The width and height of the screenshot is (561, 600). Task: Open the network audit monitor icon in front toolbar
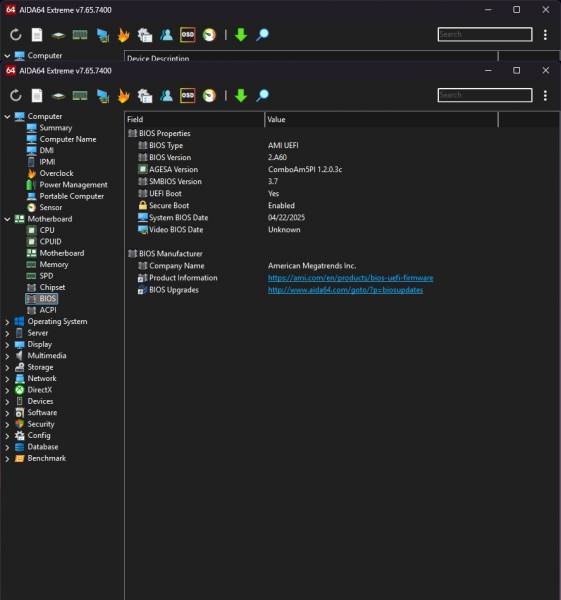[103, 96]
